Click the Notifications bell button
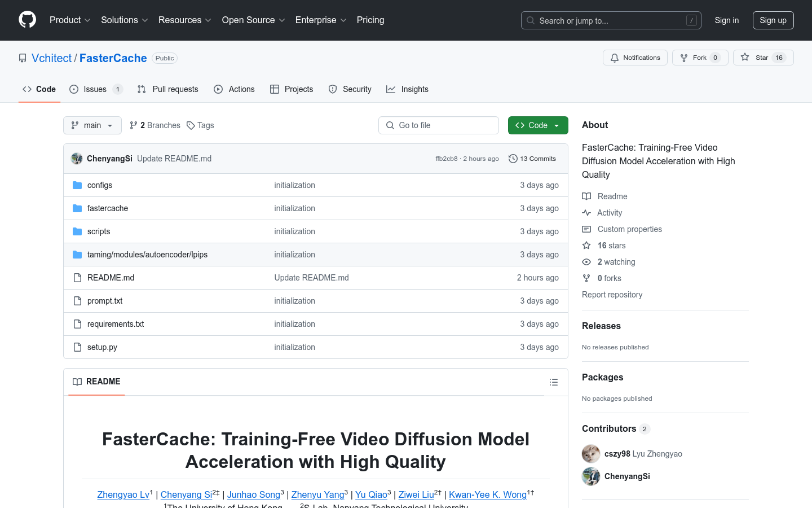This screenshot has height=508, width=812. (635, 58)
